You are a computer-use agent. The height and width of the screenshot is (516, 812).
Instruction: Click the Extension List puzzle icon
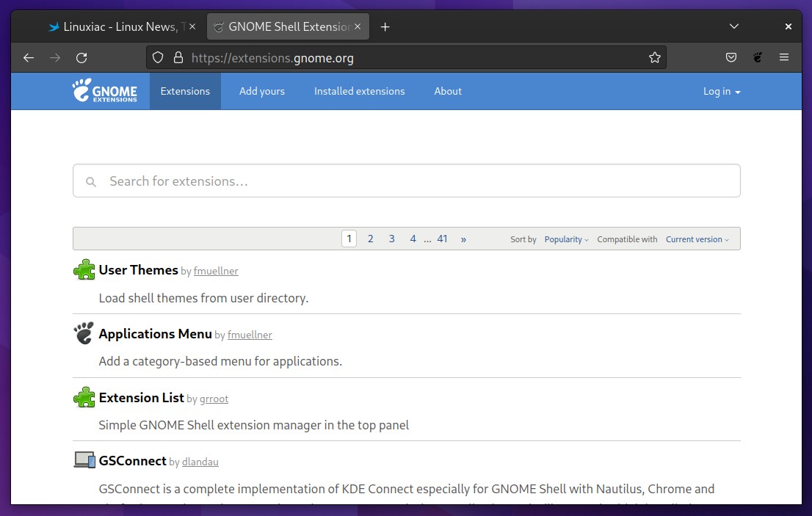point(84,397)
